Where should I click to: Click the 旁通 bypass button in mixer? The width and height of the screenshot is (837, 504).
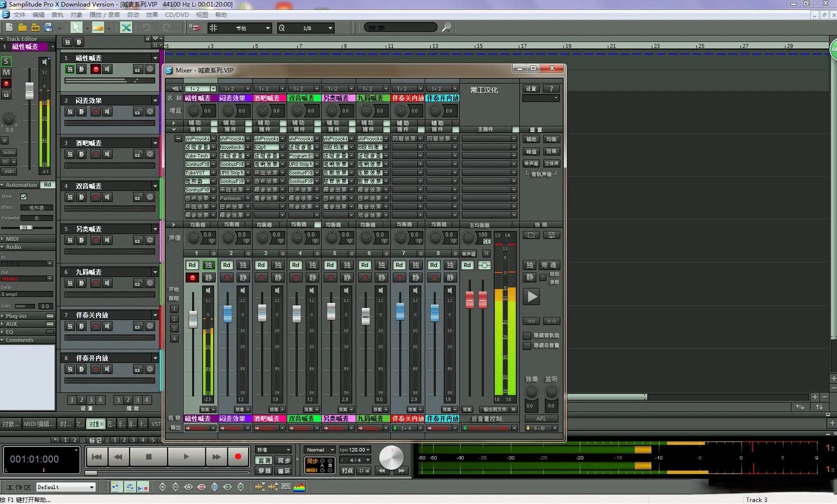(548, 265)
